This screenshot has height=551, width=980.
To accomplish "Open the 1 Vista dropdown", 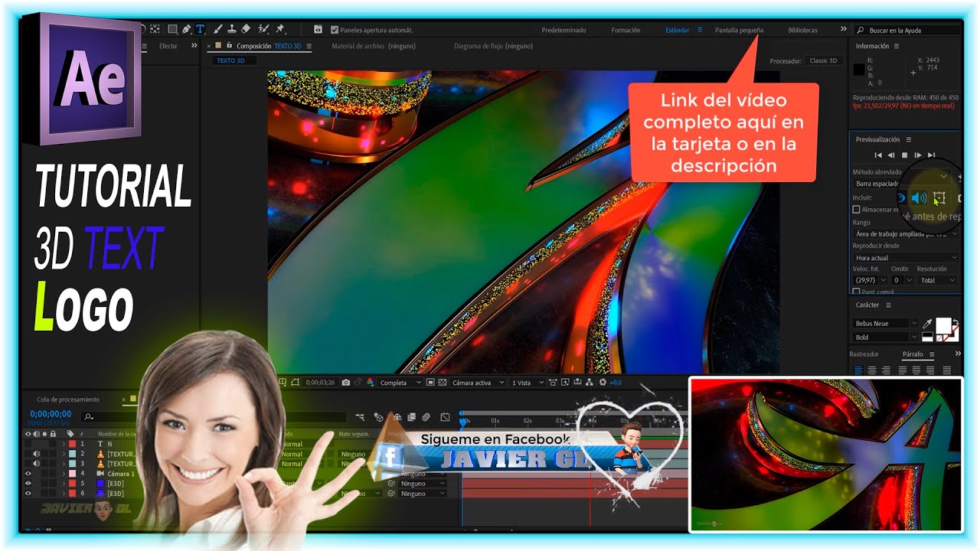I will pyautogui.click(x=528, y=383).
